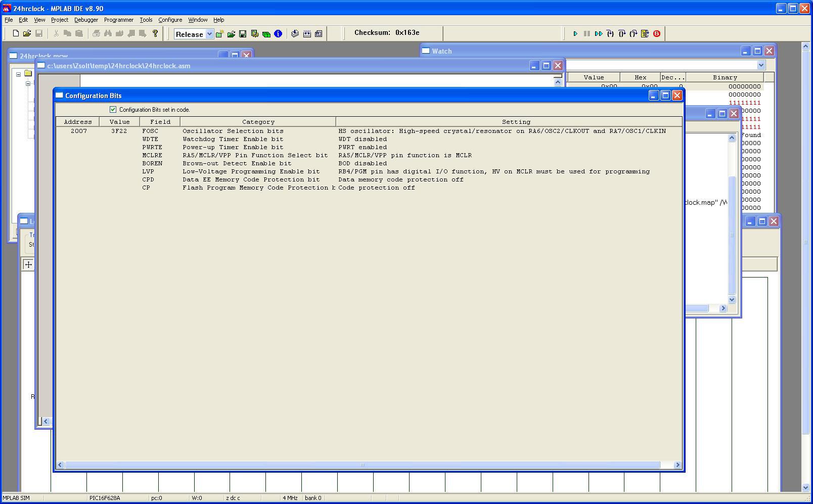The image size is (813, 504).
Task: Open the File menu
Action: (x=9, y=20)
